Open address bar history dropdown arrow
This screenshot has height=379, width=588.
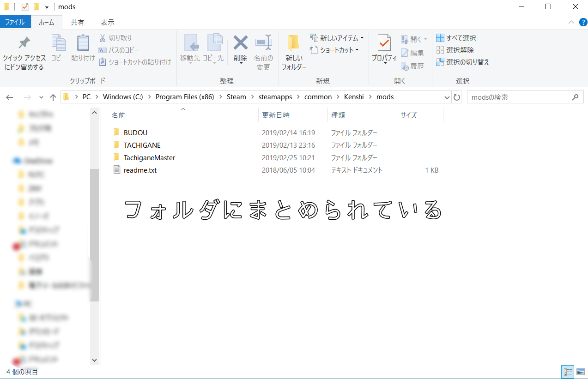click(447, 97)
